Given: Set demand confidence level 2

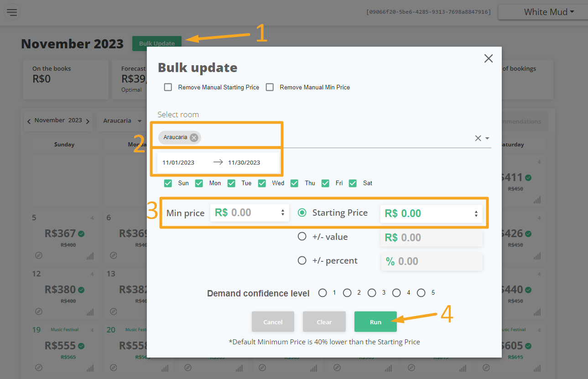Looking at the screenshot, I should [347, 293].
